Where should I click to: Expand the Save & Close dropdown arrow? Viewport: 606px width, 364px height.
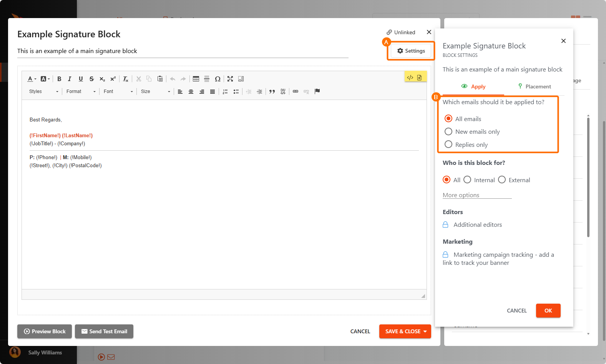(425, 331)
